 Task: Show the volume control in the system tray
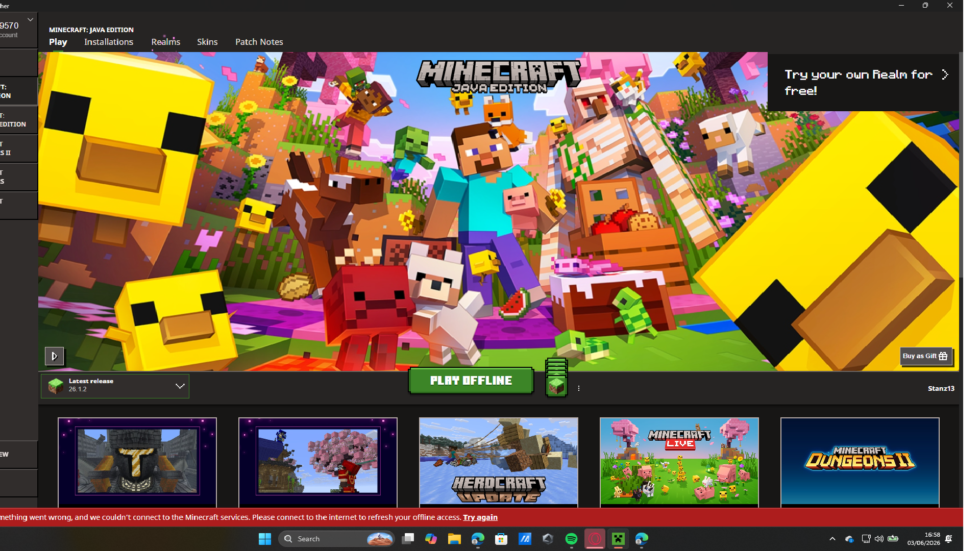pyautogui.click(x=879, y=539)
